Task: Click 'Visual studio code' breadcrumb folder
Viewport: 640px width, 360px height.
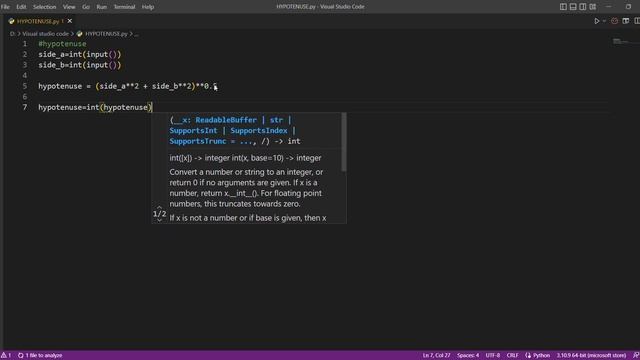Action: click(45, 34)
